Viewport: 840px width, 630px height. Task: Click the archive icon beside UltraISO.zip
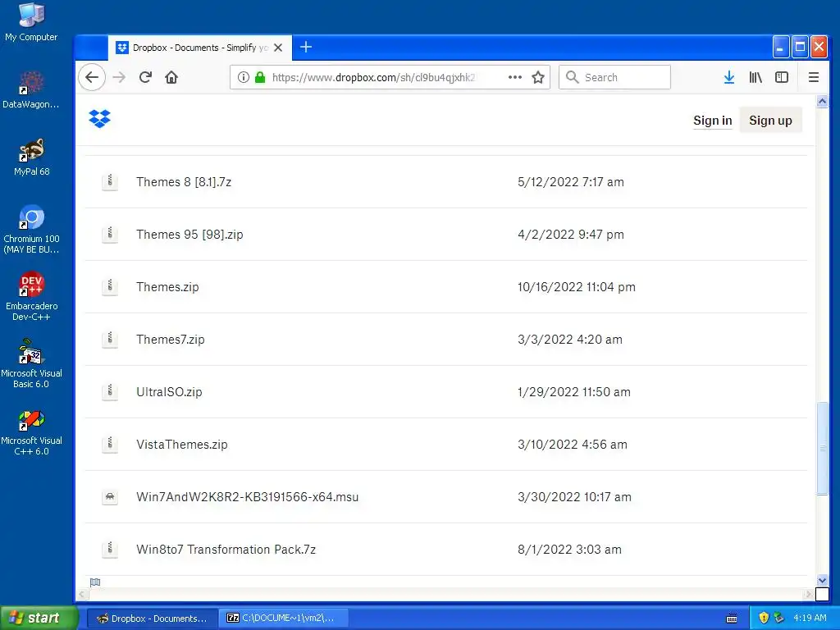[x=110, y=391]
